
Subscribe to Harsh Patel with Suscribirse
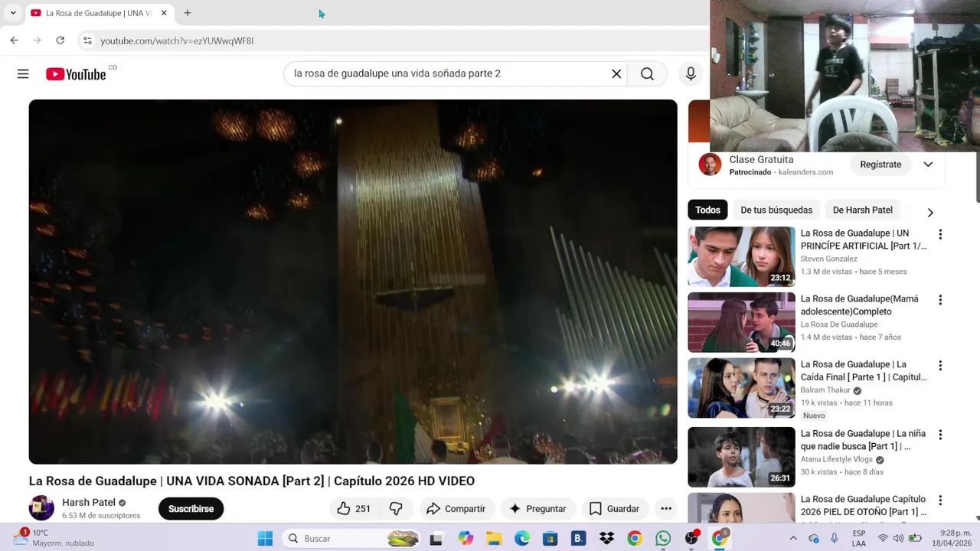[x=191, y=509]
